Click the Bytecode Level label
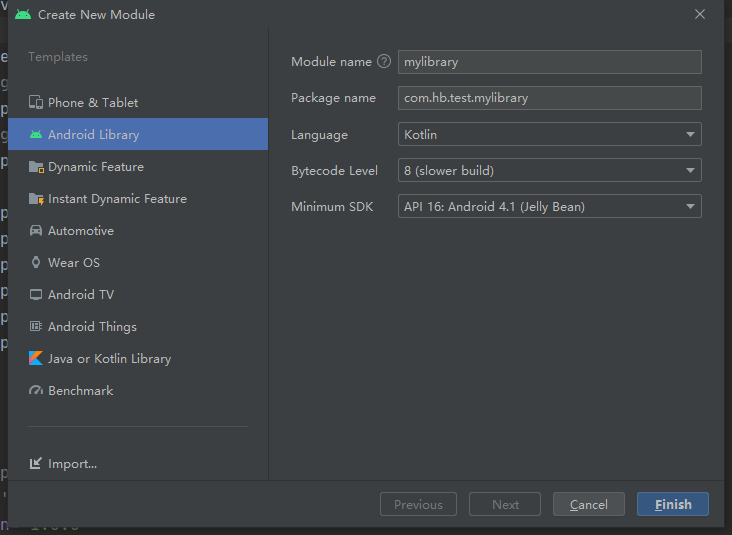Viewport: 732px width, 535px height. click(334, 170)
